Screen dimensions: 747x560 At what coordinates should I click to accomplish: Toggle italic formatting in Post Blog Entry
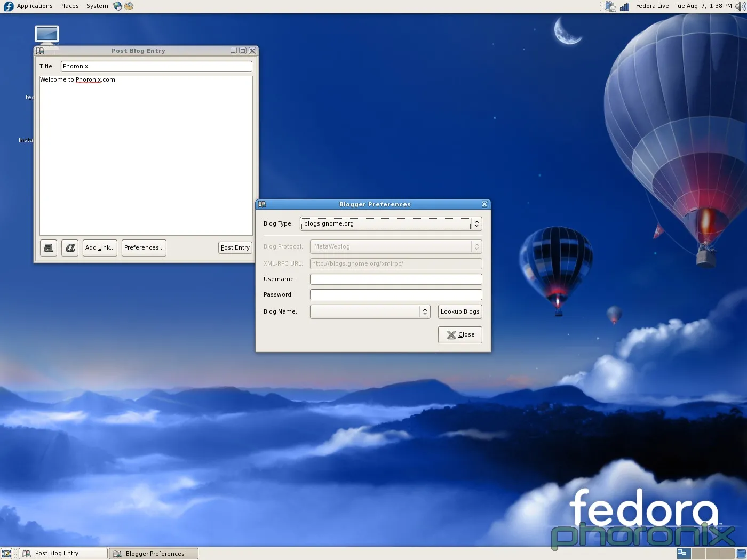tap(70, 247)
